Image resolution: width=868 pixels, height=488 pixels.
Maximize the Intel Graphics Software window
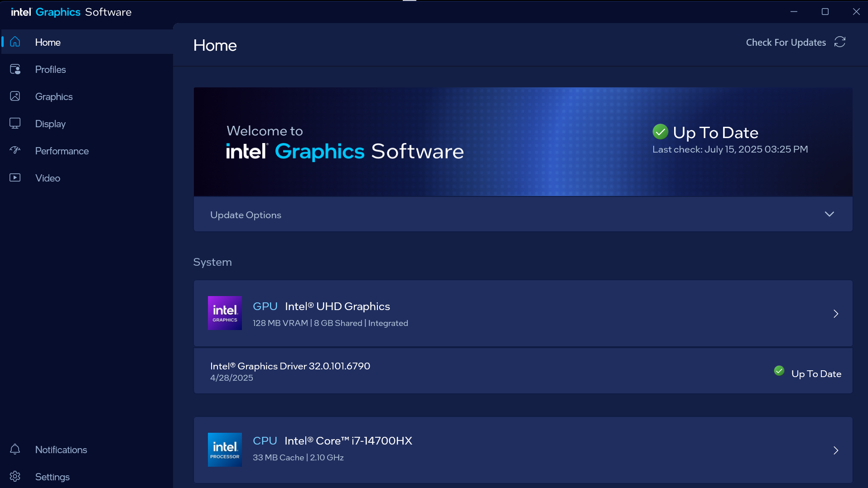coord(825,12)
